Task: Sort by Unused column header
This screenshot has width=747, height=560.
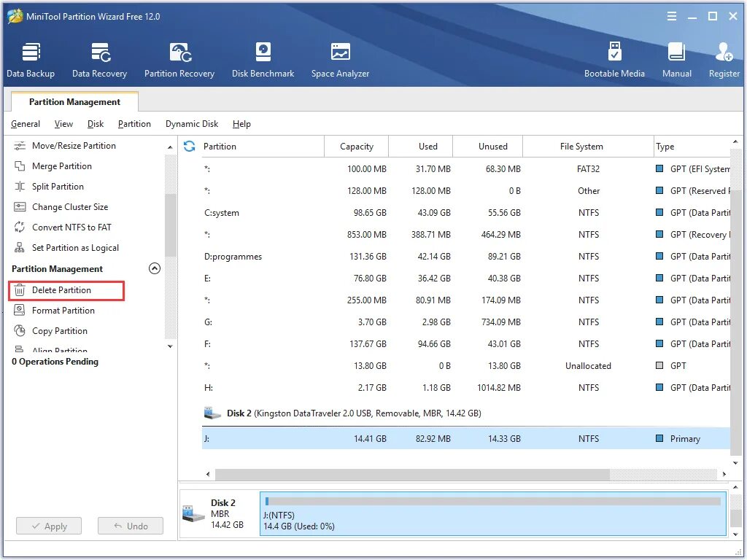Action: pos(488,146)
